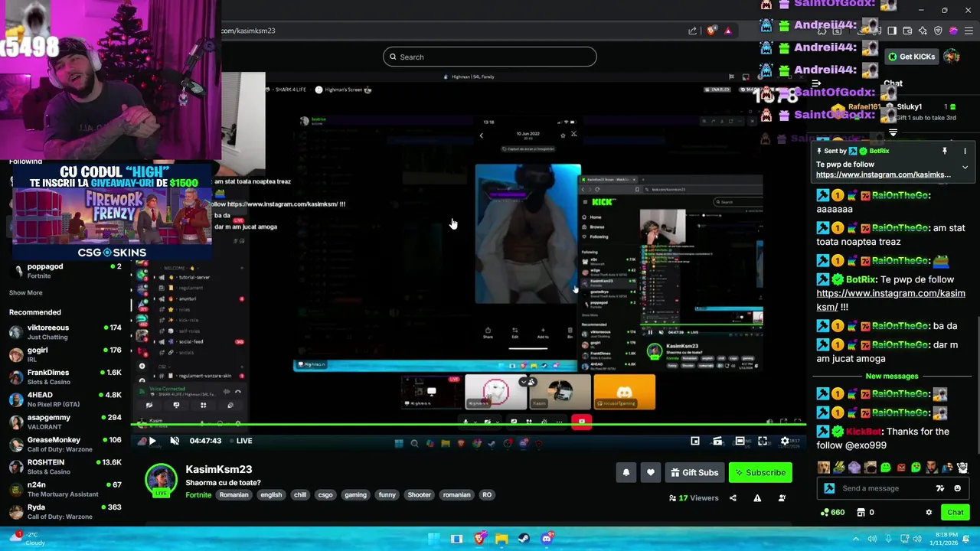This screenshot has width=980, height=551.
Task: Show hidden system tray icons
Action: 856,539
